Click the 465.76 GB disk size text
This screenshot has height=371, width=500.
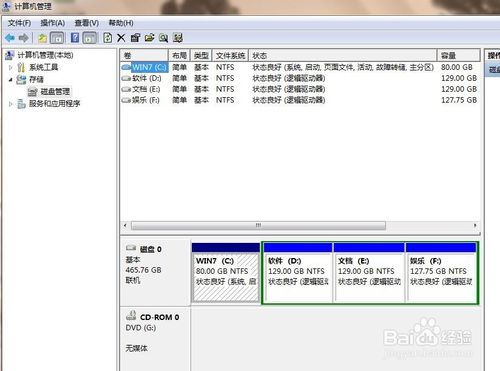click(143, 270)
